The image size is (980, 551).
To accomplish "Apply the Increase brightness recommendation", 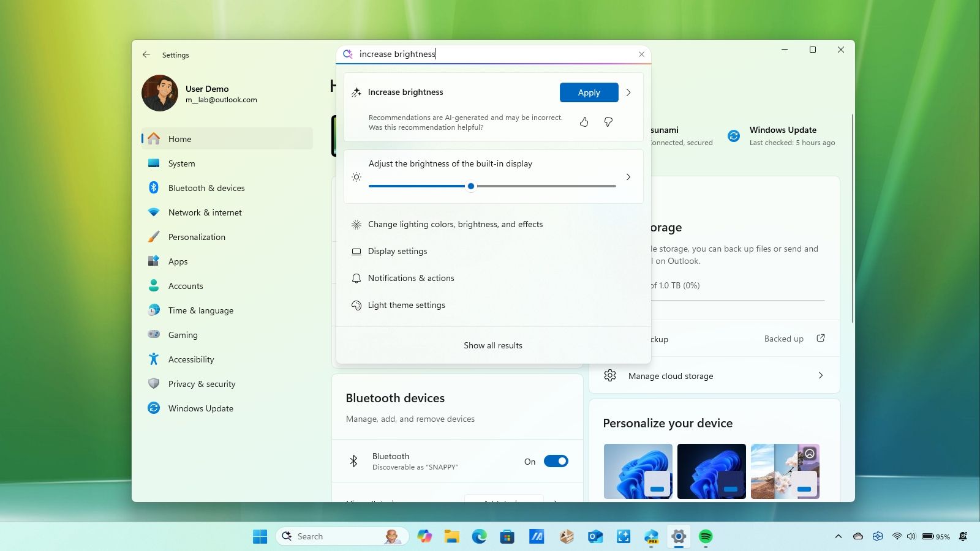I will point(589,92).
